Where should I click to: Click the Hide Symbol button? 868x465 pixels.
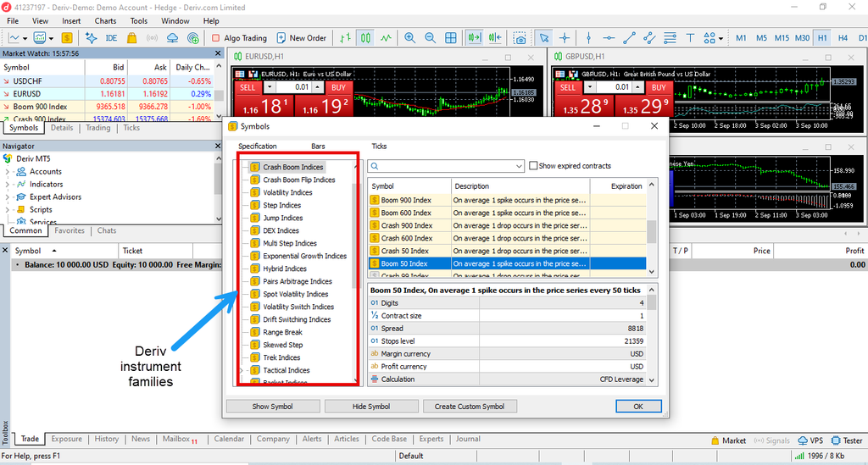coord(371,407)
